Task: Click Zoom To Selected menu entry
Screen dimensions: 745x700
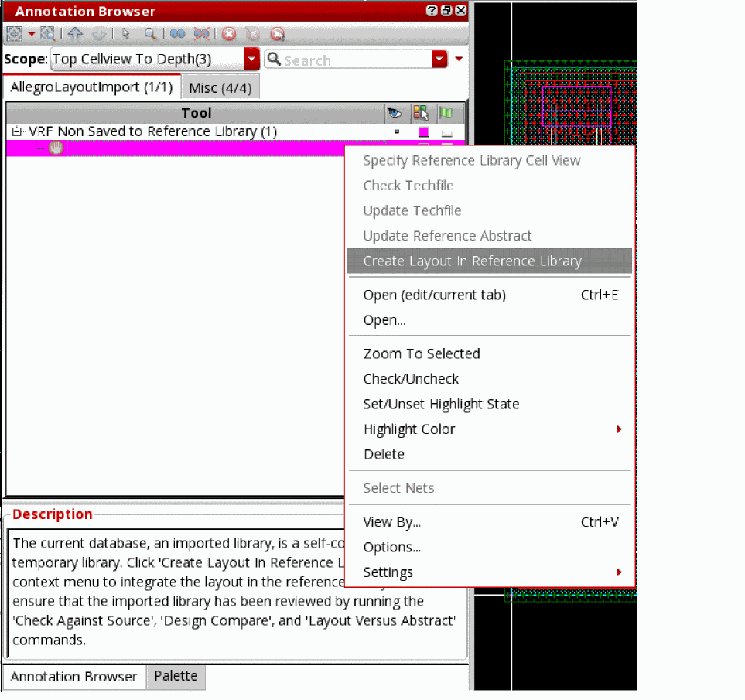Action: click(422, 354)
